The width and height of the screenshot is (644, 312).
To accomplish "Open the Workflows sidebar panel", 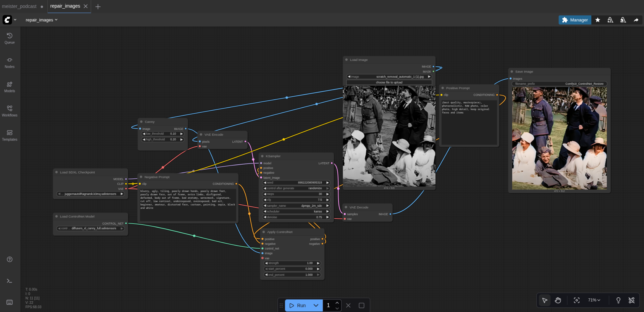I will tap(10, 111).
